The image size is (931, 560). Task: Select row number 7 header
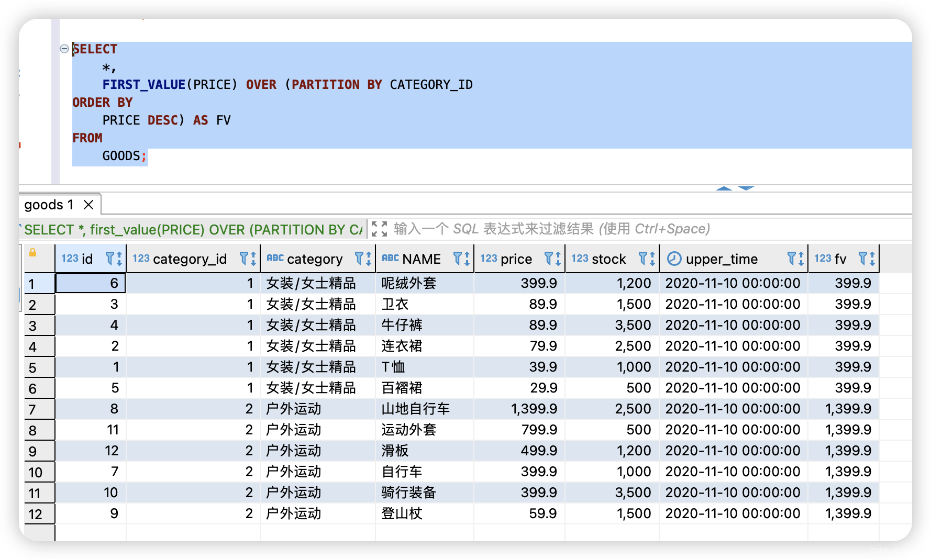[x=39, y=409]
